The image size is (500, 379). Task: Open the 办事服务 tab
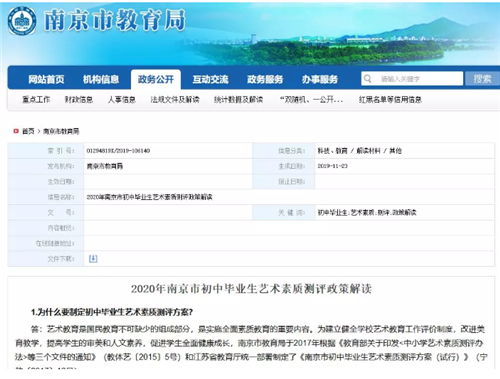pyautogui.click(x=320, y=79)
